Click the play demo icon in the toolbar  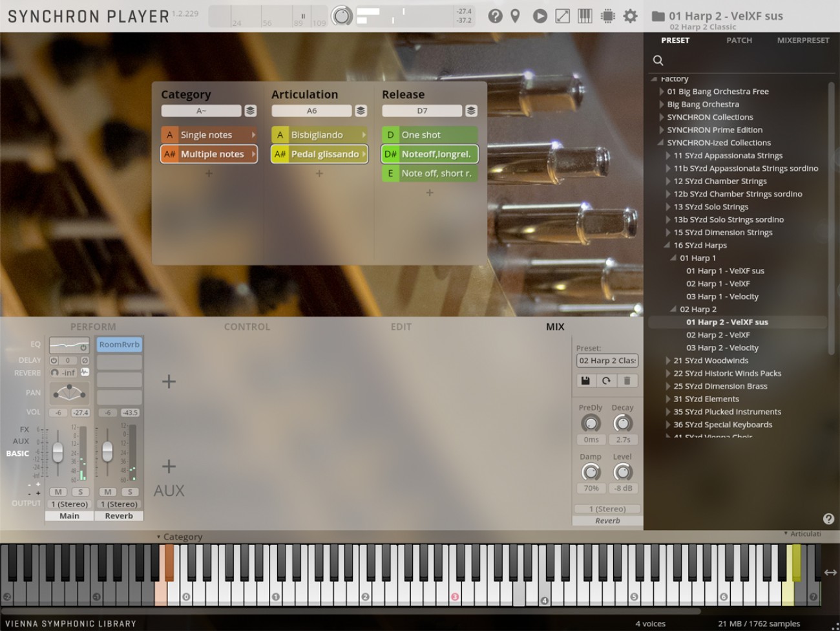(x=540, y=16)
